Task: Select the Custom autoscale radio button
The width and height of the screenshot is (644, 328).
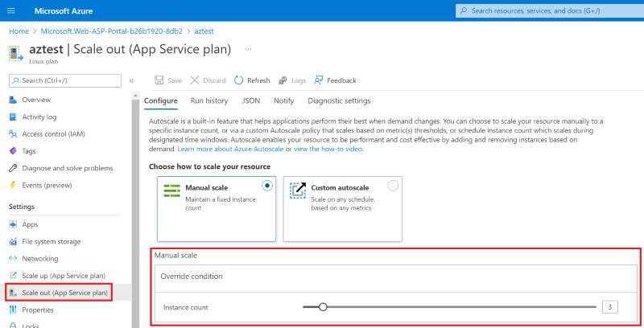Action: 393,186
